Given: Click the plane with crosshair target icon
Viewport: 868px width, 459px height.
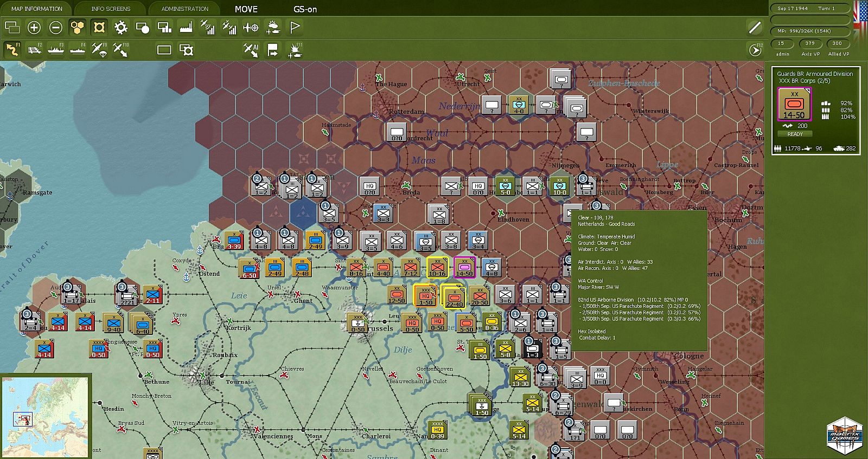Looking at the screenshot, I should tap(251, 27).
